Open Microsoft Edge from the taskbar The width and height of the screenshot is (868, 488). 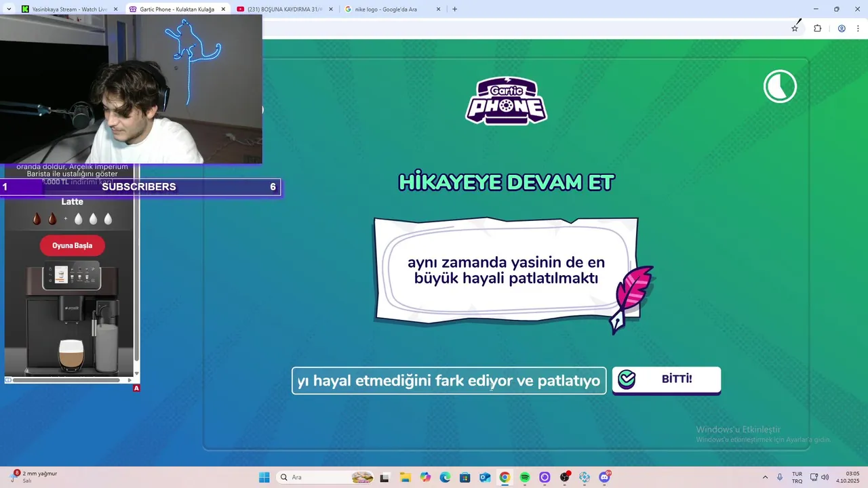445,477
